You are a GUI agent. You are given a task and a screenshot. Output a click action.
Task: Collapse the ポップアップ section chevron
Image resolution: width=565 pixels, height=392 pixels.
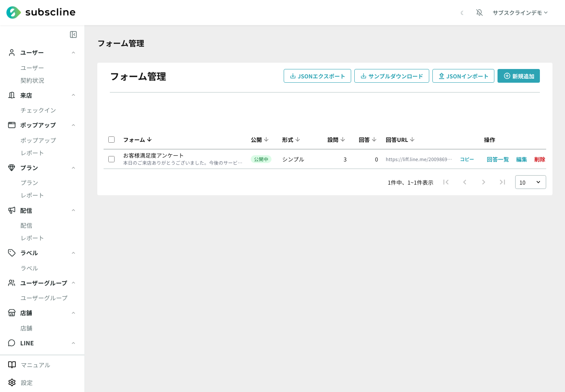[73, 125]
